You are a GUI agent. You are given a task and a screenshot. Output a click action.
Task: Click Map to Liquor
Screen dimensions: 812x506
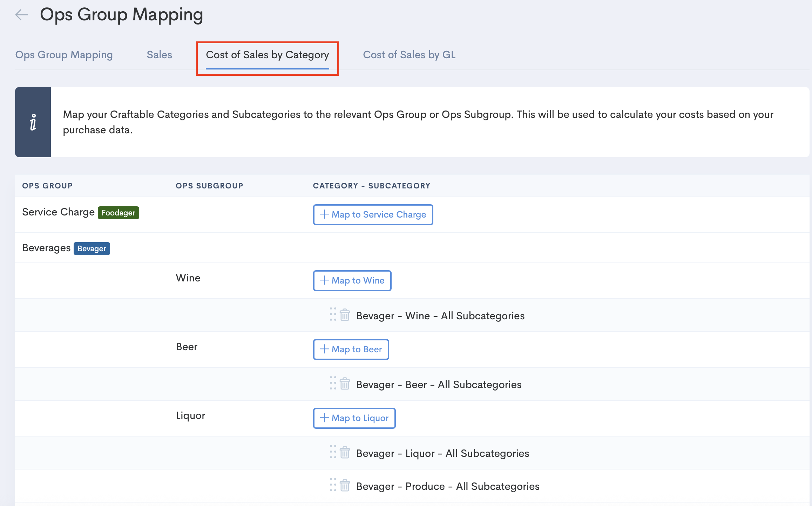[x=354, y=418]
